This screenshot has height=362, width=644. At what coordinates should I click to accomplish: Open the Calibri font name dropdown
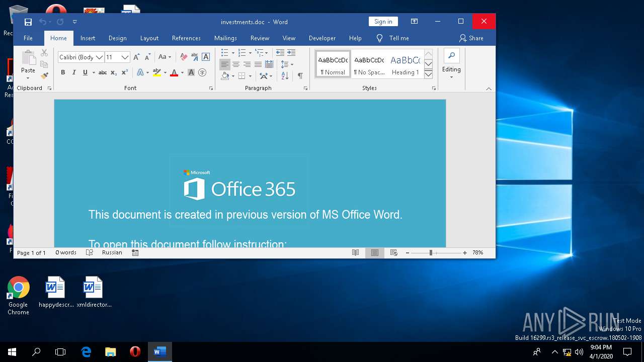pos(100,57)
